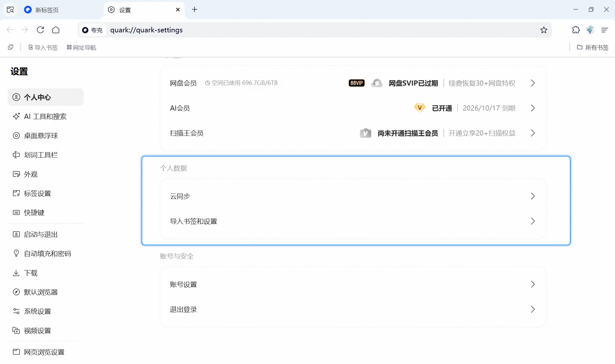Click 退出登录 row

(x=353, y=310)
